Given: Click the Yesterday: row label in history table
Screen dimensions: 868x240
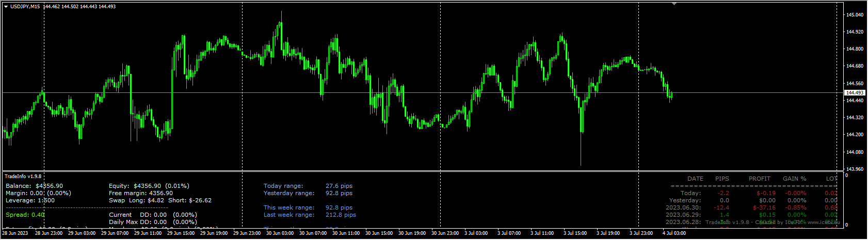Looking at the screenshot, I should pos(685,200).
